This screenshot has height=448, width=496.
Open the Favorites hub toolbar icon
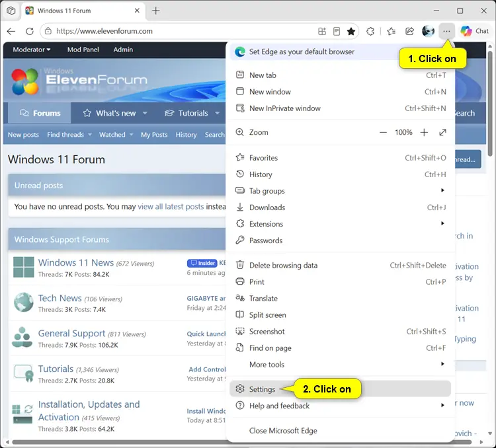point(392,31)
